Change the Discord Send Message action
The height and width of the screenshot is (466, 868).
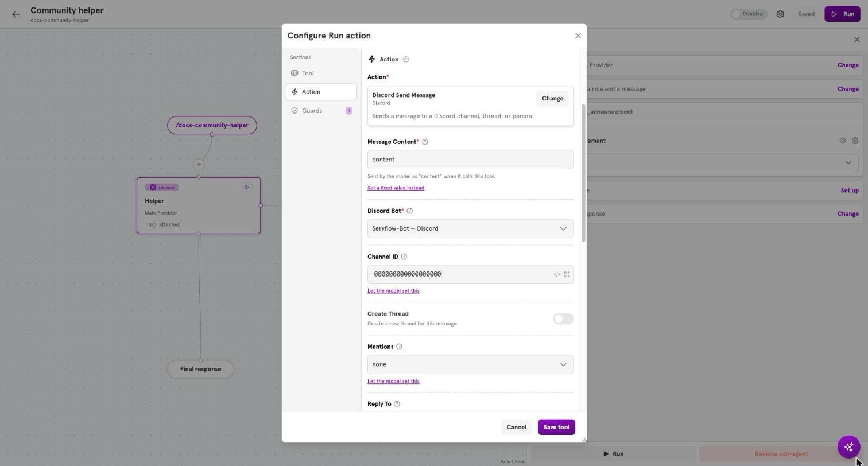coord(552,99)
